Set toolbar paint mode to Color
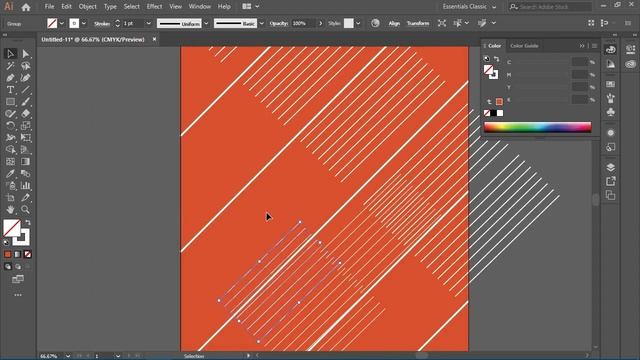The height and width of the screenshot is (360, 640). point(8,254)
